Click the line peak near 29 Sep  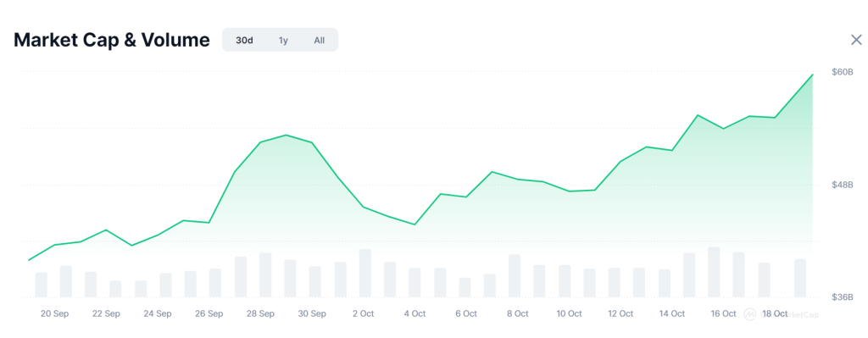(x=286, y=135)
